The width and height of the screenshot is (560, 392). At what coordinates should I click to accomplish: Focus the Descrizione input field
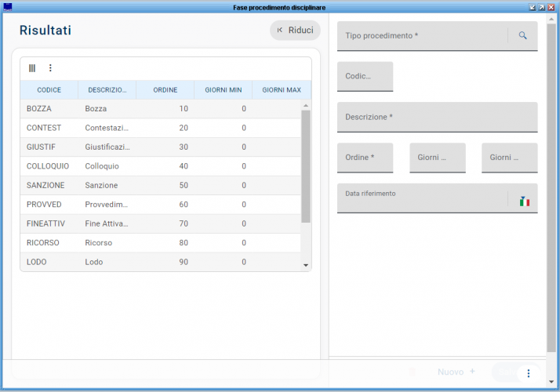tap(437, 118)
